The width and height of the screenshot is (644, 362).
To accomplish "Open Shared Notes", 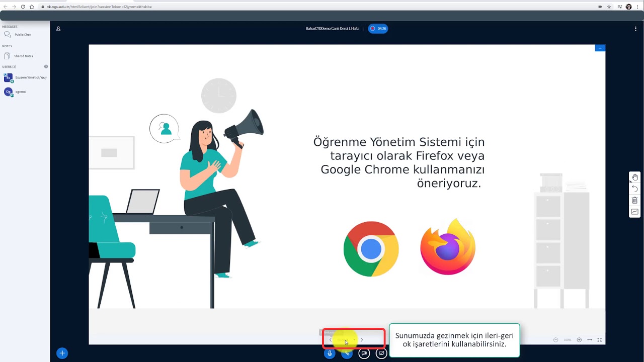I will coord(19,56).
